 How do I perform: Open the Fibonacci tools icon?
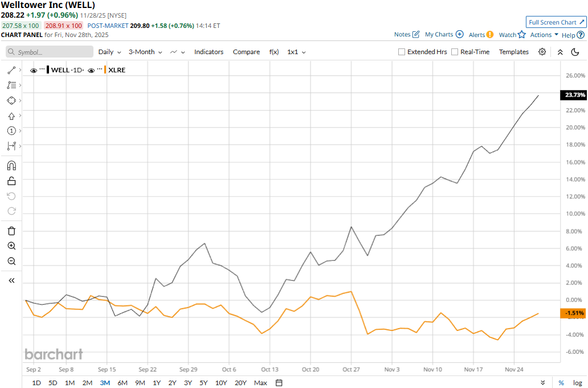pyautogui.click(x=11, y=85)
